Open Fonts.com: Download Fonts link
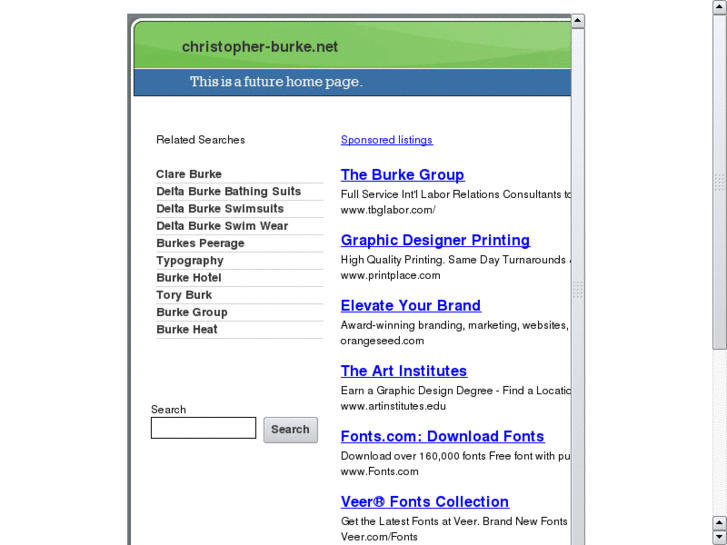Viewport: 727px width, 545px height. click(x=442, y=436)
